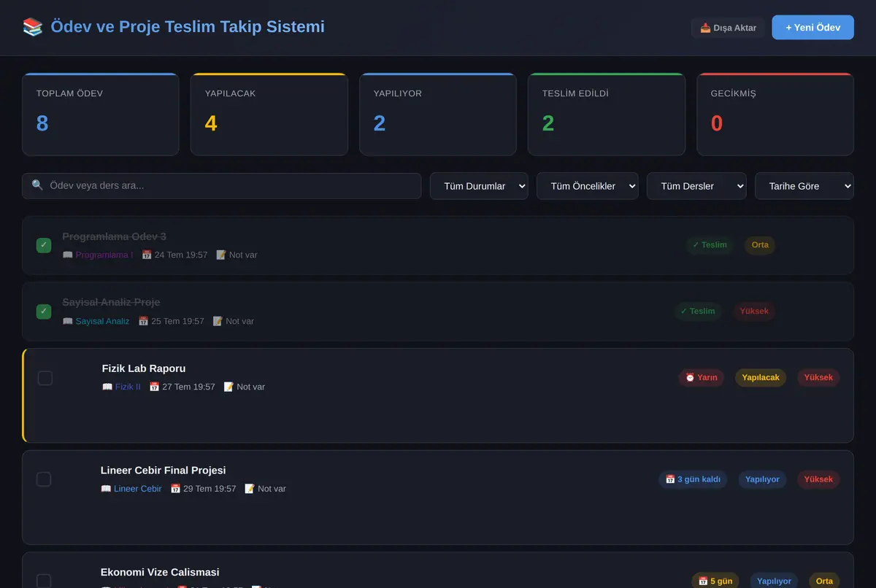Click the calendar icon on 3 gün kaldı badge

tap(670, 479)
